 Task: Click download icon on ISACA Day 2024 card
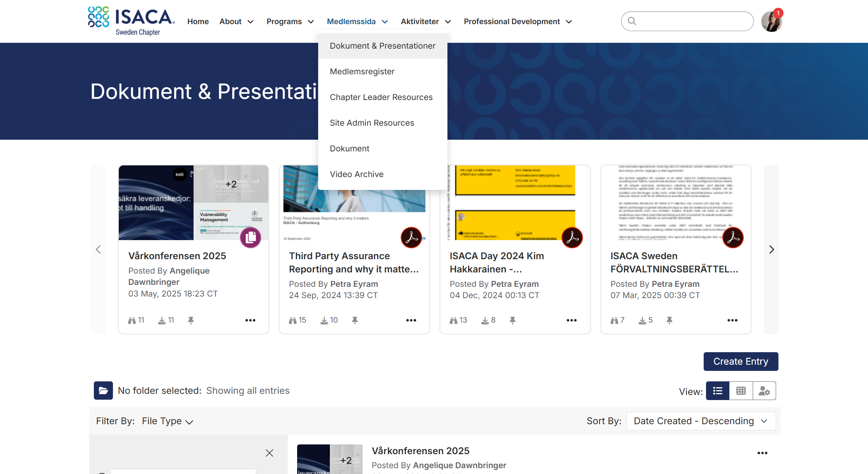[485, 320]
